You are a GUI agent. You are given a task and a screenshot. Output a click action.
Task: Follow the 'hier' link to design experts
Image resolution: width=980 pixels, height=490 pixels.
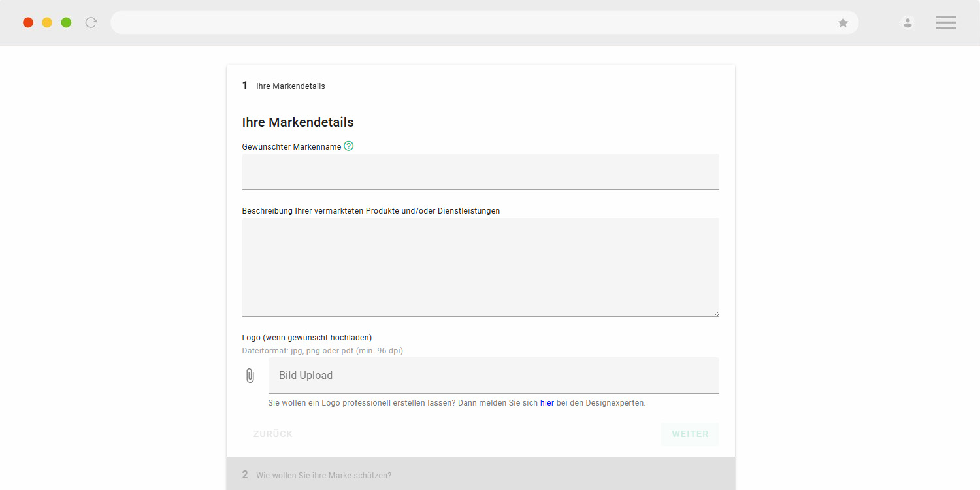(547, 403)
